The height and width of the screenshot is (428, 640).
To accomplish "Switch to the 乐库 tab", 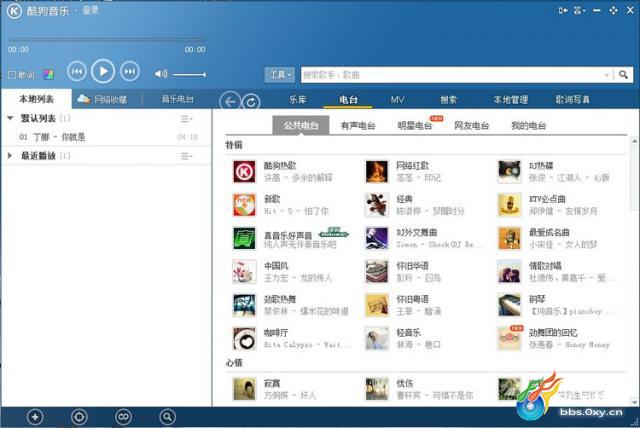I will click(298, 100).
